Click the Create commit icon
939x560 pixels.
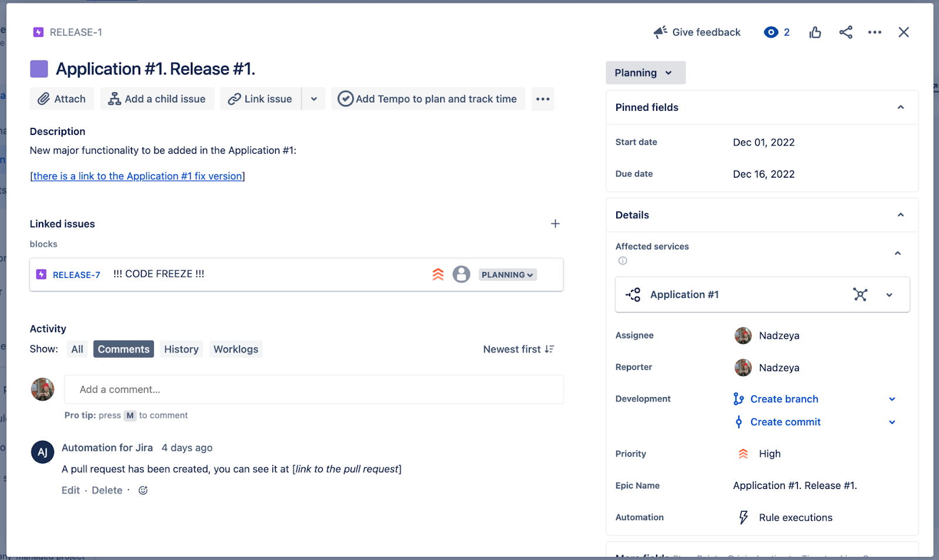[739, 422]
